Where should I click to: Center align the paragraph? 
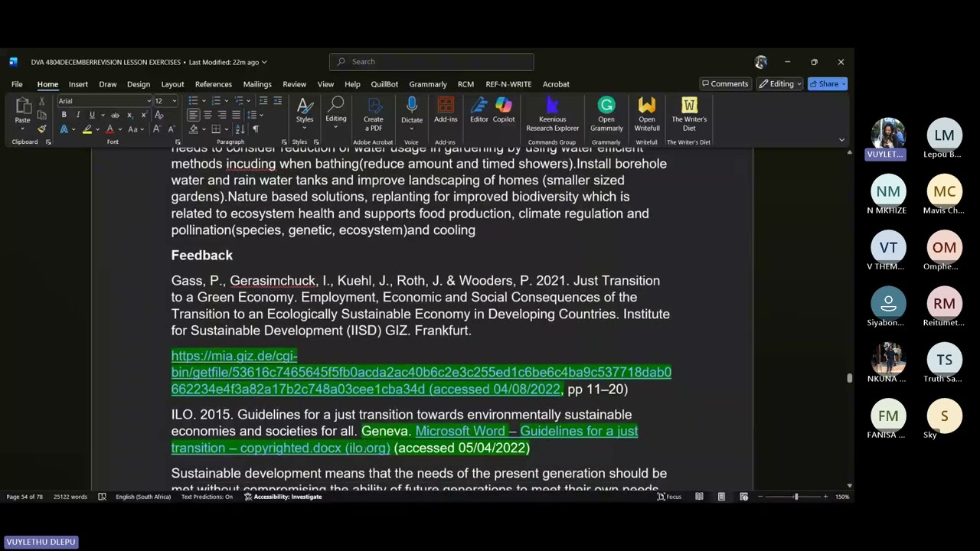(207, 115)
